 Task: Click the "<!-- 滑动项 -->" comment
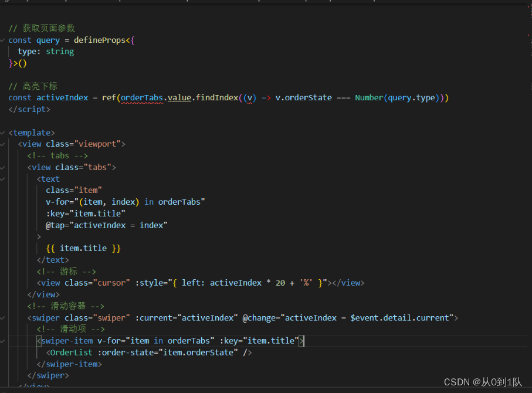71,329
